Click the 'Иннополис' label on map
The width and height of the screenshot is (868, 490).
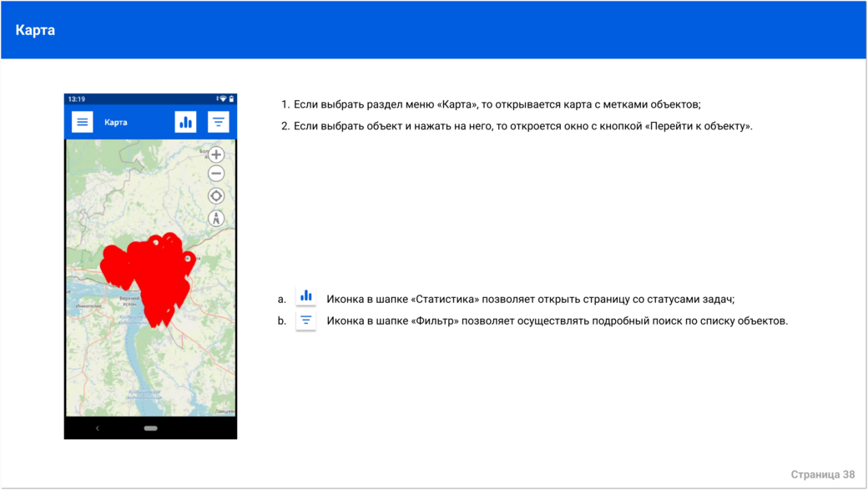(88, 306)
